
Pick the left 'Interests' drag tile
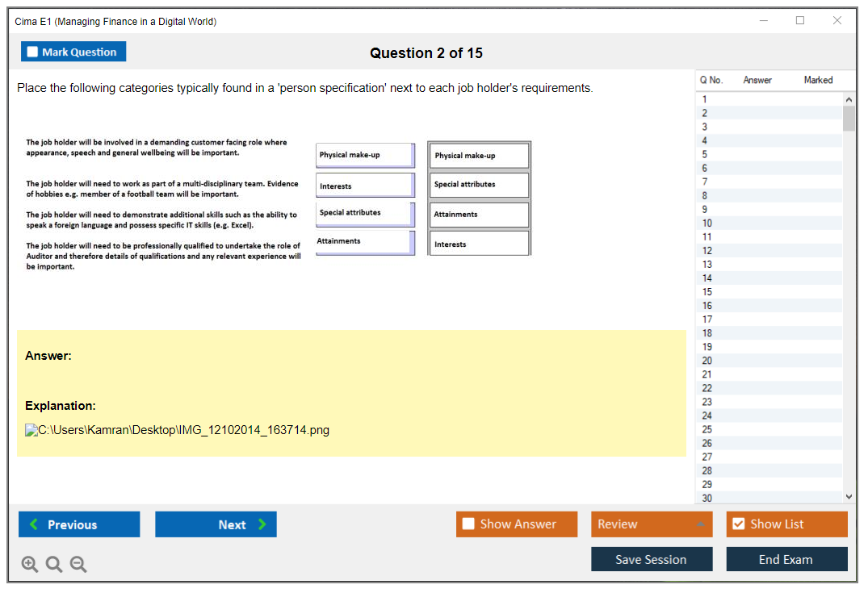click(x=364, y=186)
